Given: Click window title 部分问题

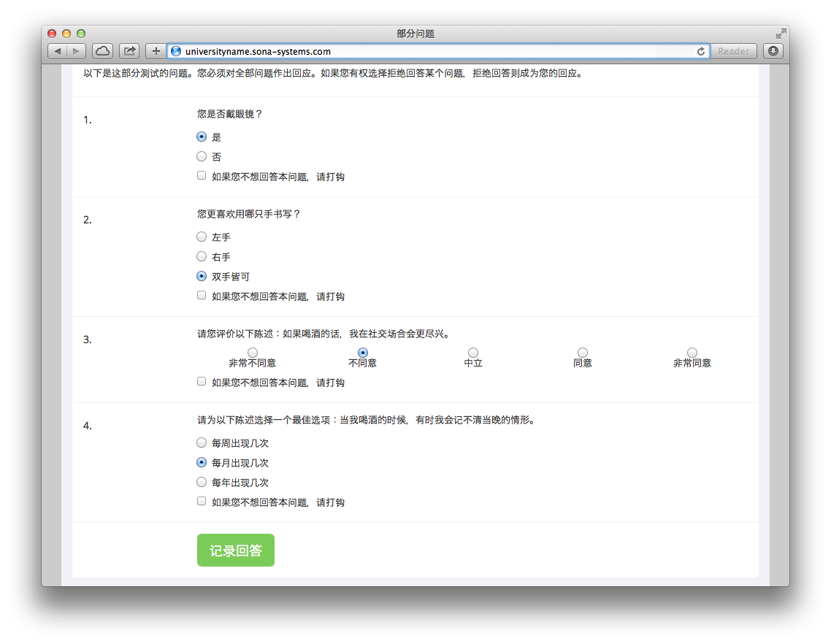Looking at the screenshot, I should (415, 34).
